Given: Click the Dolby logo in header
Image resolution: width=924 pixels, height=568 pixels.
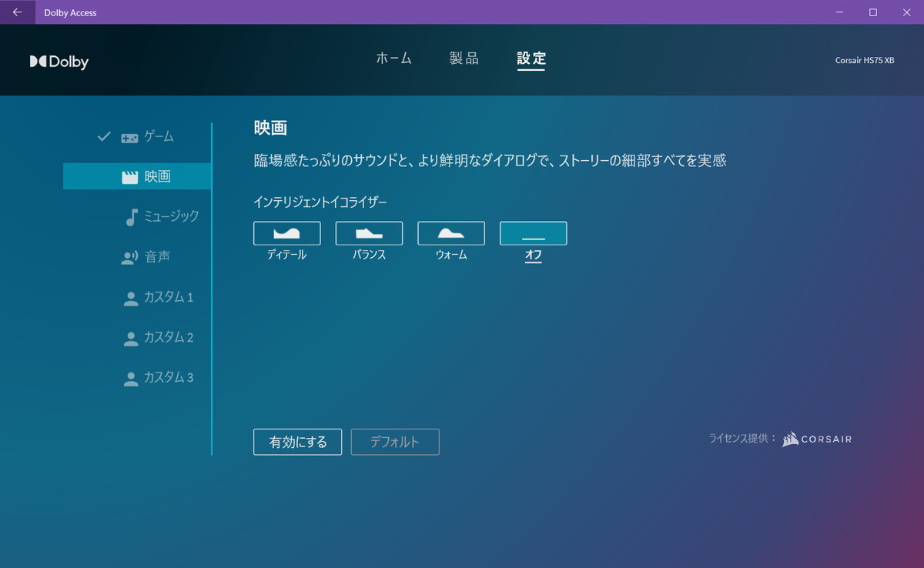Looking at the screenshot, I should 59,62.
